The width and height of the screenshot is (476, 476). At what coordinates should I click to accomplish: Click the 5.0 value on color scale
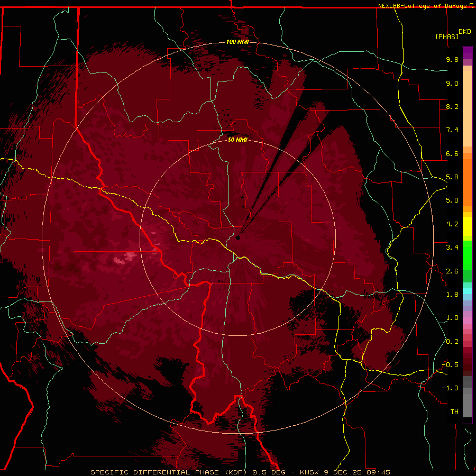coord(452,200)
